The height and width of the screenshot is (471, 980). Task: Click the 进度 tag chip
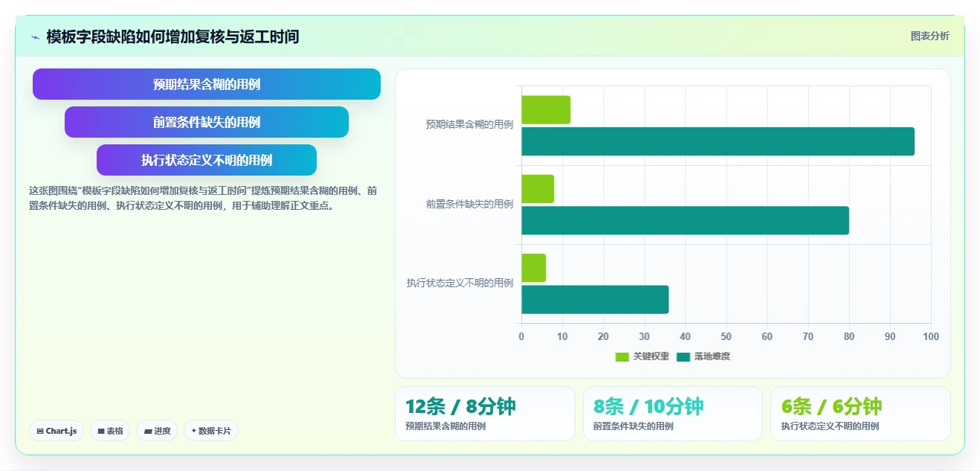pos(157,431)
